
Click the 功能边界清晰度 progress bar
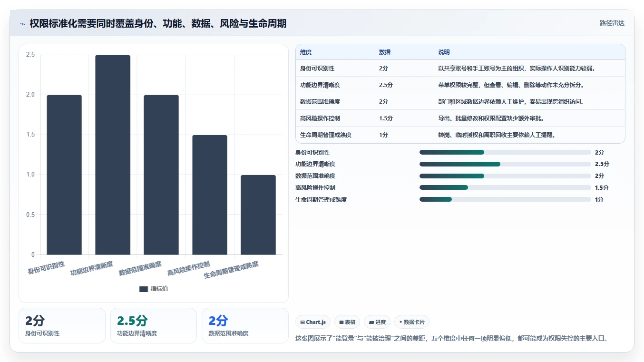coord(505,164)
